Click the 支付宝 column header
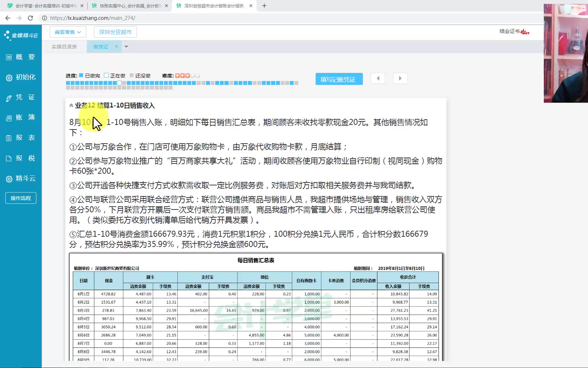This screenshot has height=368, width=588. pyautogui.click(x=207, y=277)
